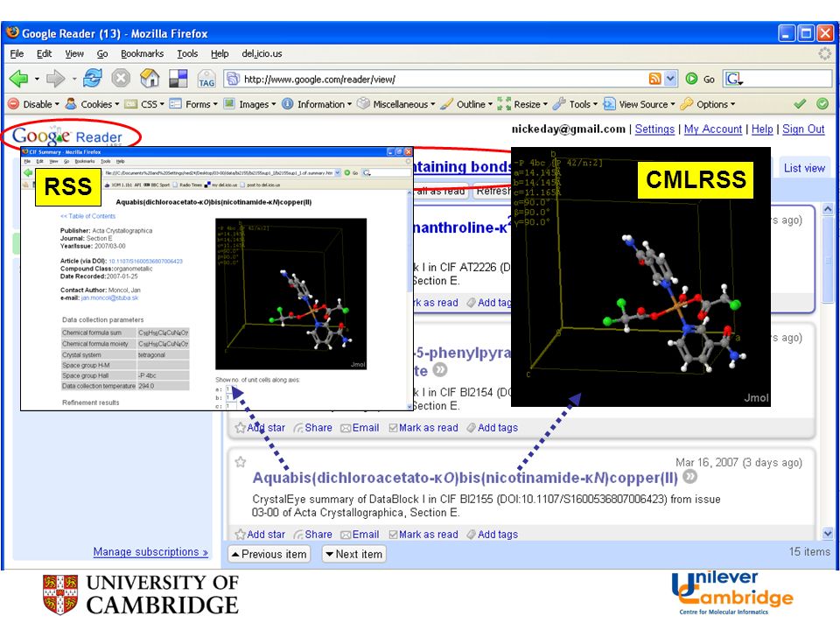Click the Next item button

click(x=353, y=554)
